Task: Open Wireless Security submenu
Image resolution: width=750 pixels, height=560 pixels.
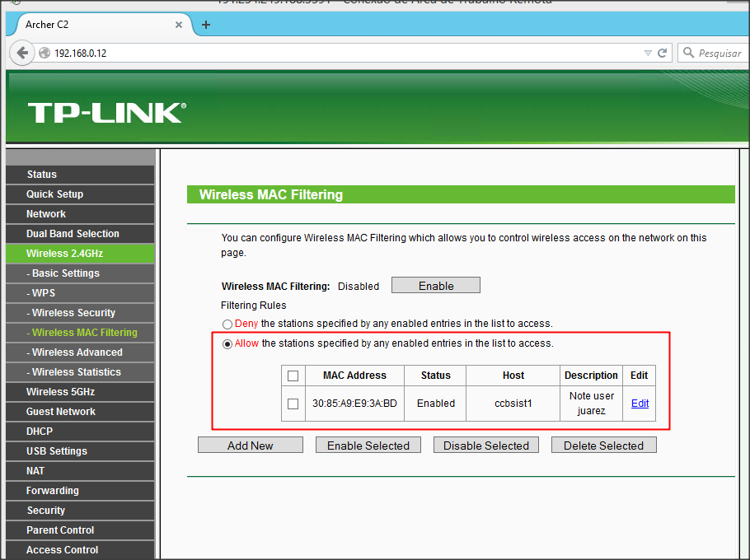Action: [x=81, y=313]
